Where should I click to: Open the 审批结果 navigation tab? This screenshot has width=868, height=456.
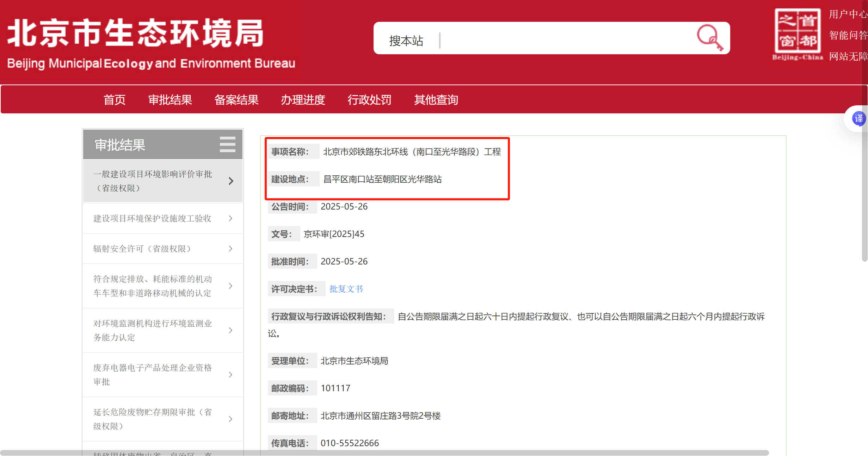pos(170,100)
